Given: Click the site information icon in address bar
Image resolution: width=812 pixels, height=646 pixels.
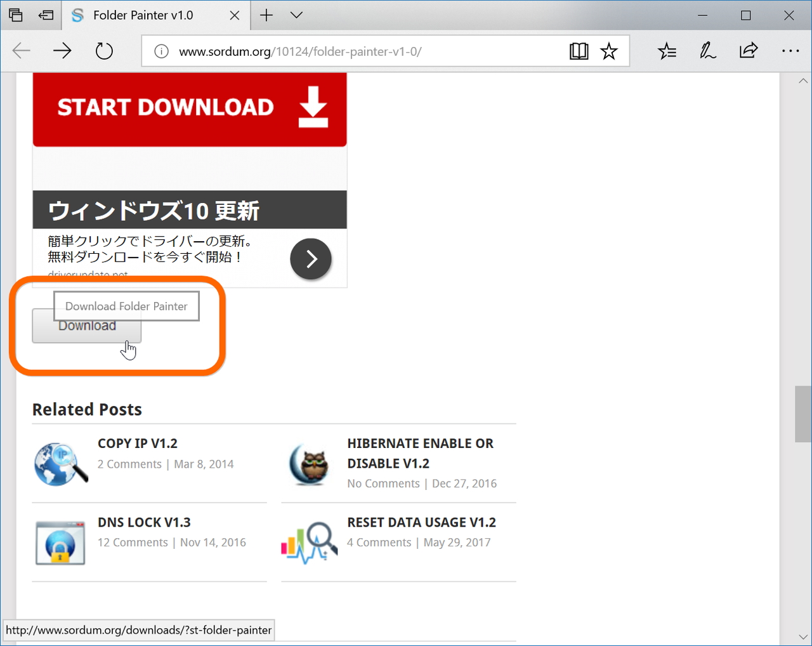Looking at the screenshot, I should (160, 51).
